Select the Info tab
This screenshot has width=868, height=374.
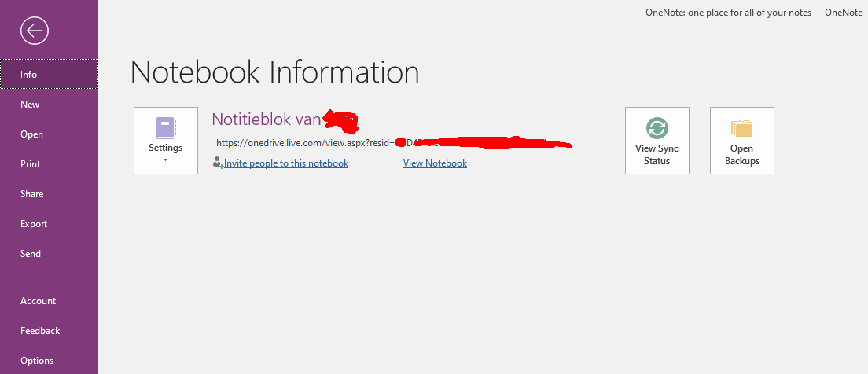pyautogui.click(x=50, y=74)
